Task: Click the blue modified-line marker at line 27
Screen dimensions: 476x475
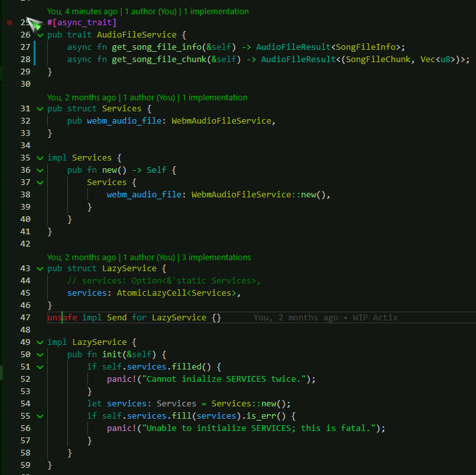Action: [x=35, y=47]
